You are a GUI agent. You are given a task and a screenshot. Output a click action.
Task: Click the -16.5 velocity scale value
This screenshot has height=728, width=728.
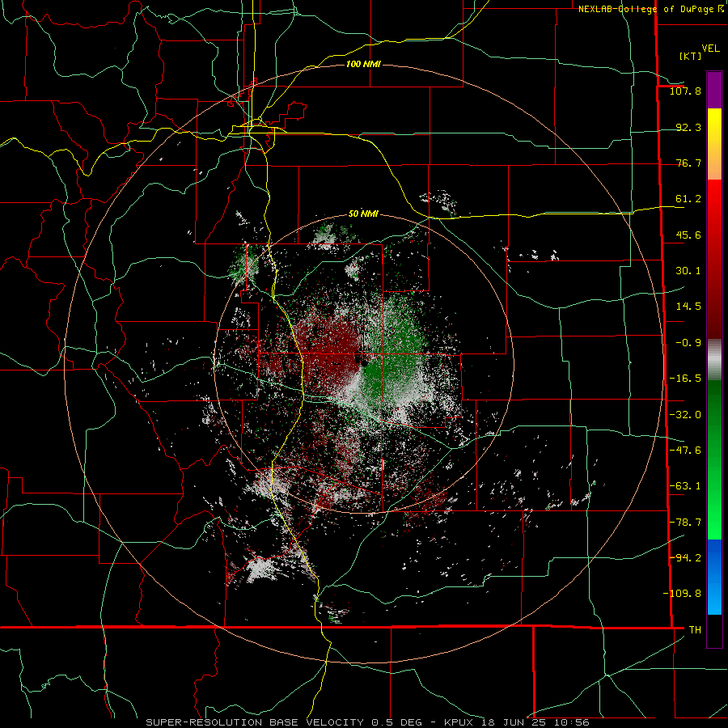click(685, 379)
